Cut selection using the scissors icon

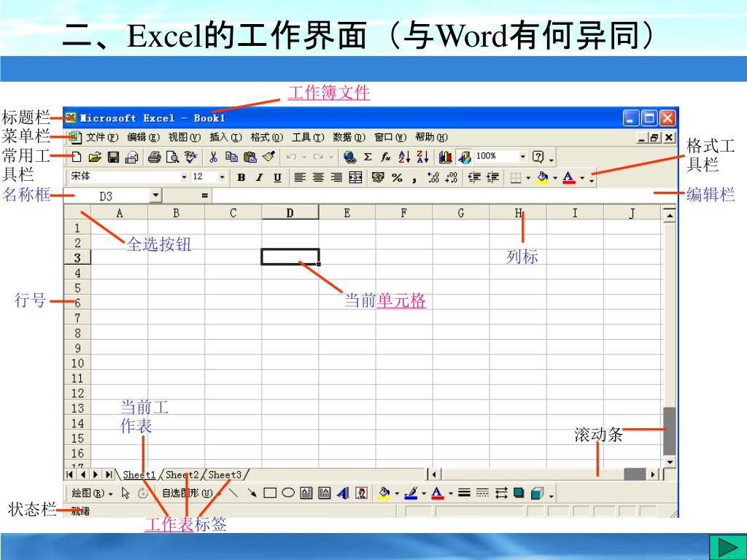pos(214,157)
